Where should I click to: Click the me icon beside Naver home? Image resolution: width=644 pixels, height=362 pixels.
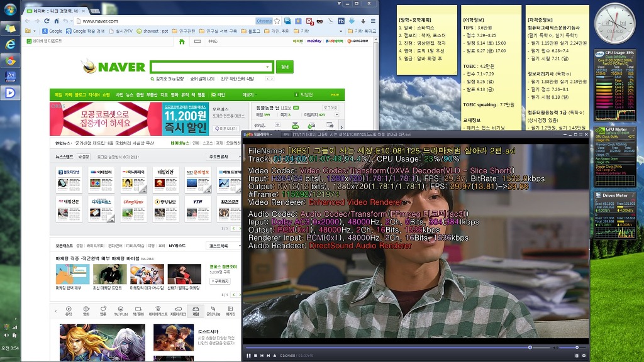point(213,41)
